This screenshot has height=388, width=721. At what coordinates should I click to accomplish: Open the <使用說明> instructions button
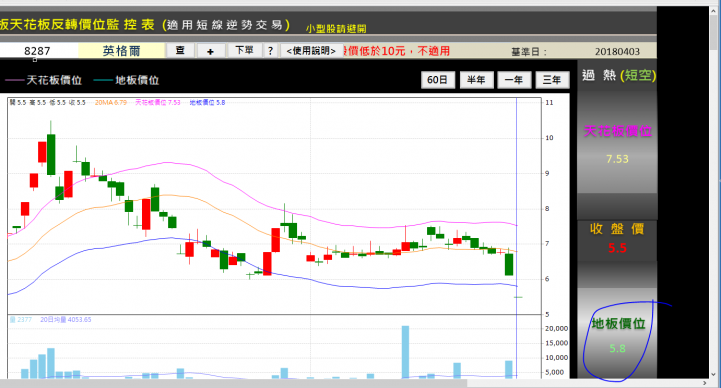point(311,51)
